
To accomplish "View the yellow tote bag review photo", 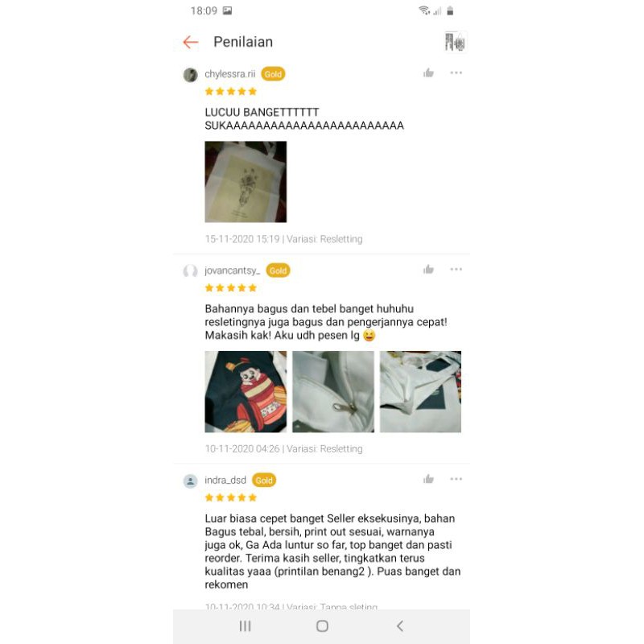I will pos(246,182).
